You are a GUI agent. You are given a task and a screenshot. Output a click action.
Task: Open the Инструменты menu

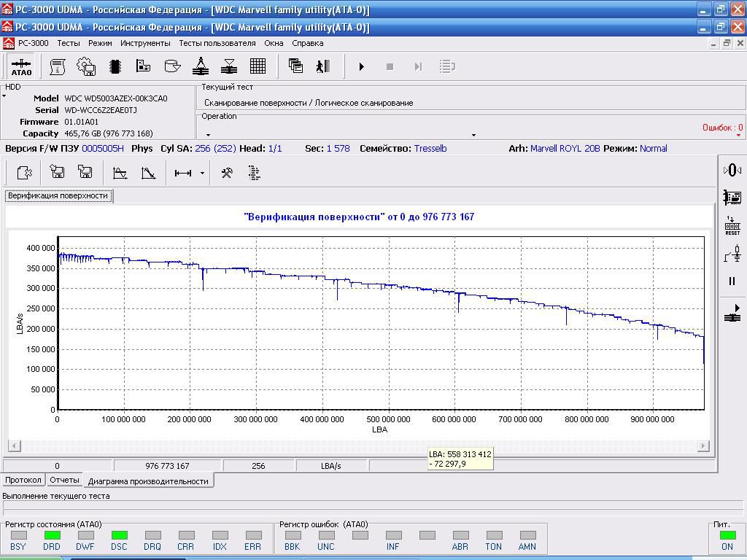(145, 43)
